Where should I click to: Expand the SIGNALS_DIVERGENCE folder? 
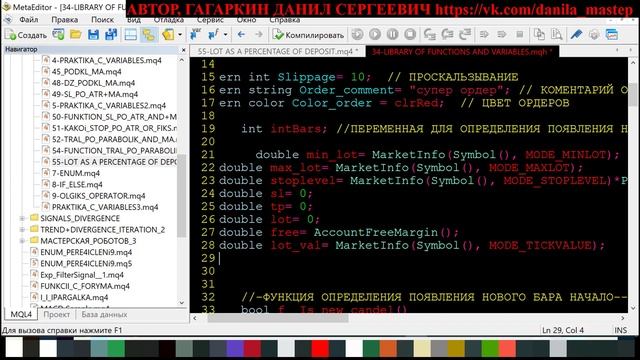tap(22, 218)
